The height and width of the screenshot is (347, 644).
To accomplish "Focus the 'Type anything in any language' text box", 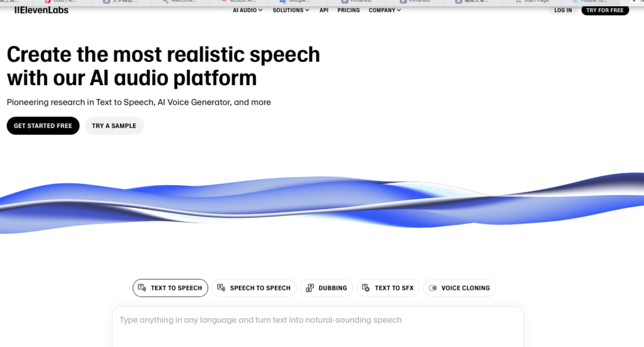I will (318, 327).
